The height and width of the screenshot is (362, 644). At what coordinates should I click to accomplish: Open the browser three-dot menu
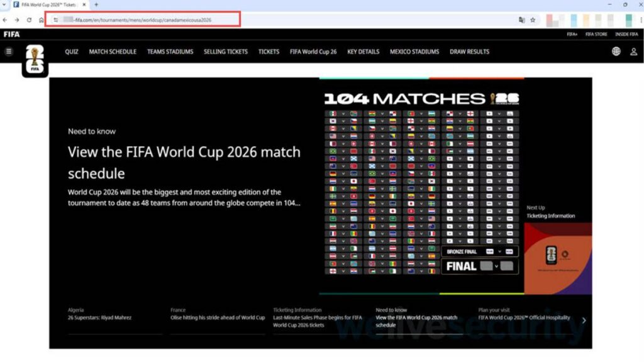click(641, 19)
